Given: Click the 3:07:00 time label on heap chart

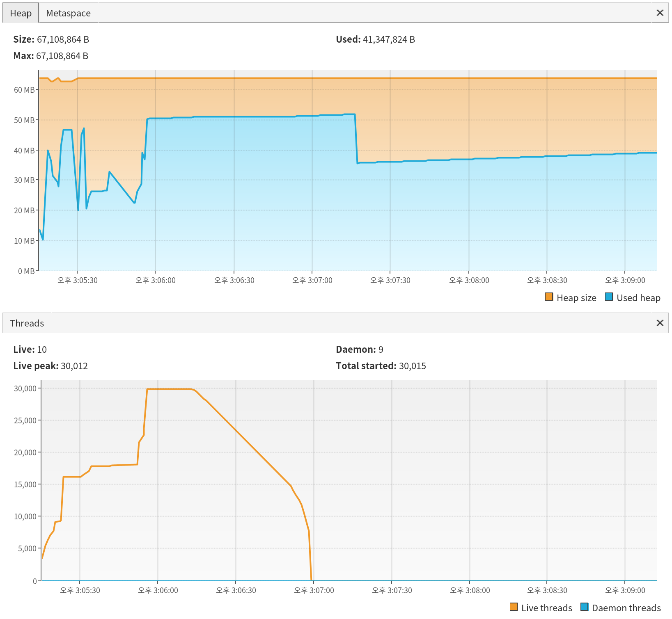Looking at the screenshot, I should (x=312, y=280).
